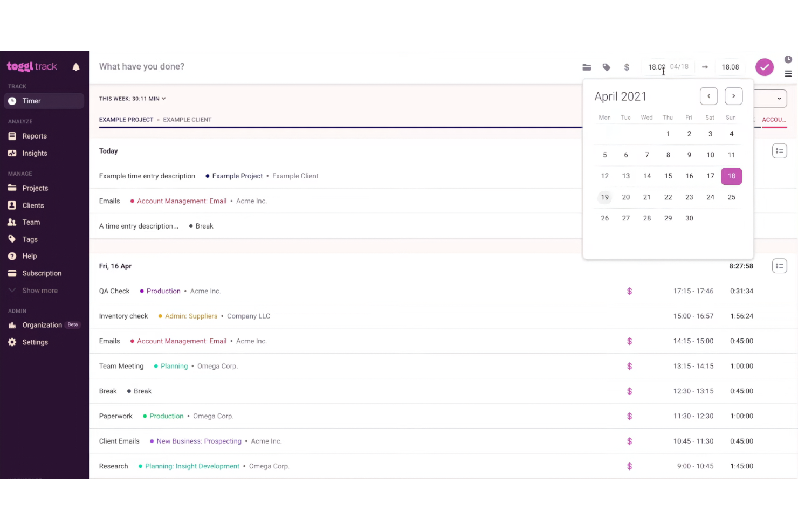
Task: Open the project dropdown near Accounts tab
Action: (779, 99)
